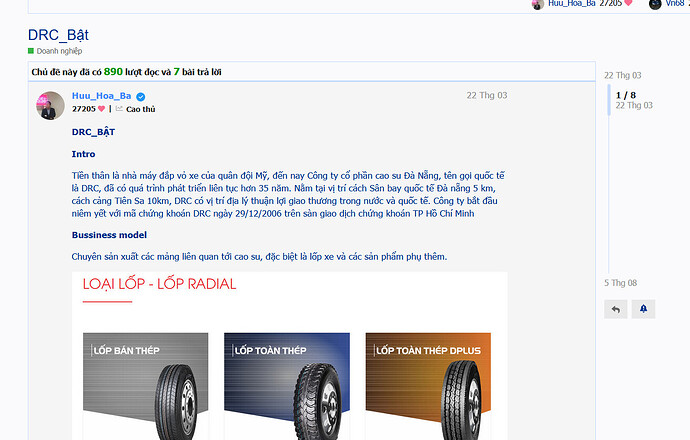Viewport: 690px width, 440px height.
Task: Open the Lốp bán thép tire image
Action: tap(146, 386)
